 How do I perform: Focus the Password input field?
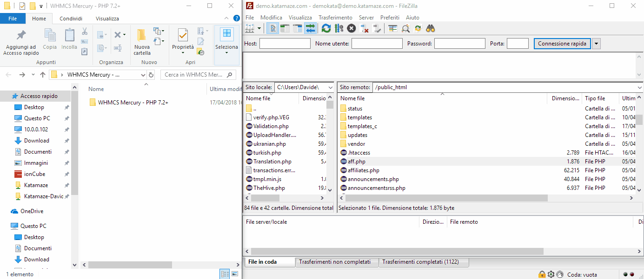click(460, 44)
